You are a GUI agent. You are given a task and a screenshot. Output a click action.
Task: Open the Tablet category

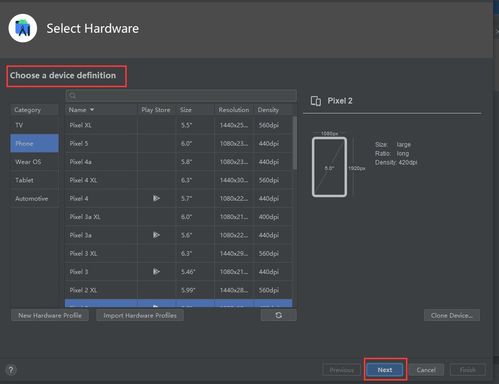point(34,180)
